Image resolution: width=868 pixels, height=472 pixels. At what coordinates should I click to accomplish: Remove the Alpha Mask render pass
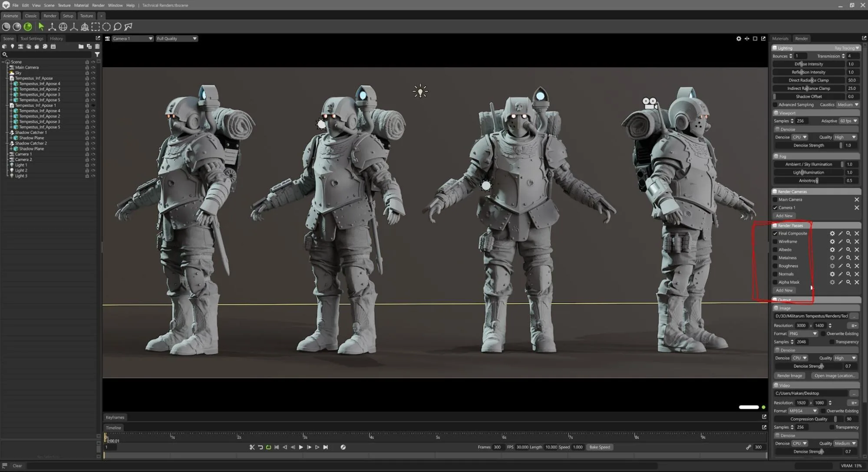857,282
